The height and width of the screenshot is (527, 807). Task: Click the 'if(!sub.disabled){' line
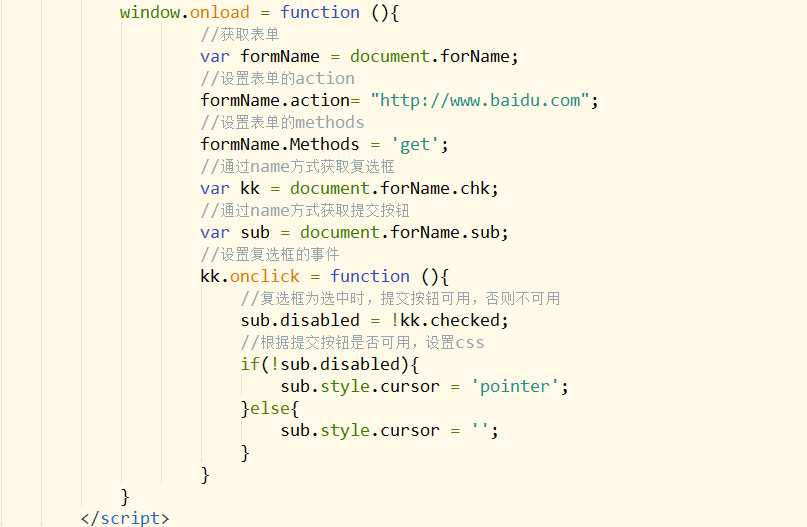(x=330, y=364)
